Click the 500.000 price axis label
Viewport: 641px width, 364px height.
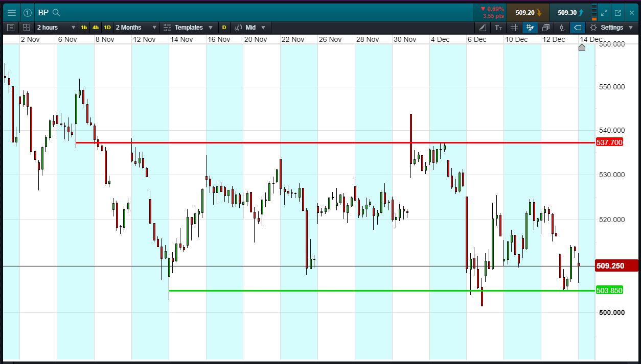(611, 312)
